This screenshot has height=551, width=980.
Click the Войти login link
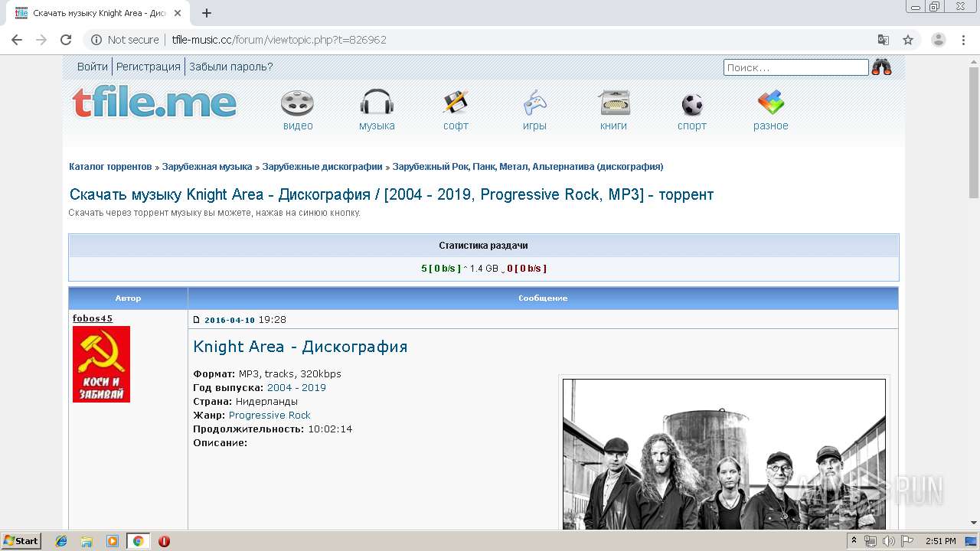click(92, 67)
